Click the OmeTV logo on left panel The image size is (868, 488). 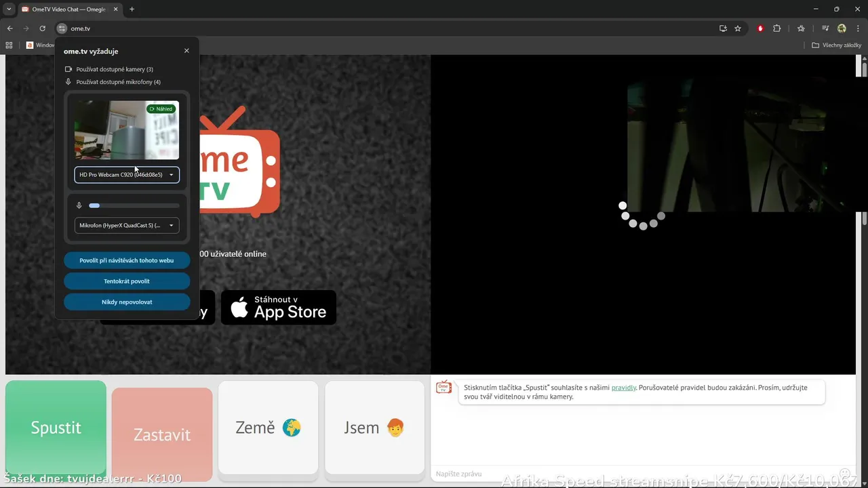(239, 163)
